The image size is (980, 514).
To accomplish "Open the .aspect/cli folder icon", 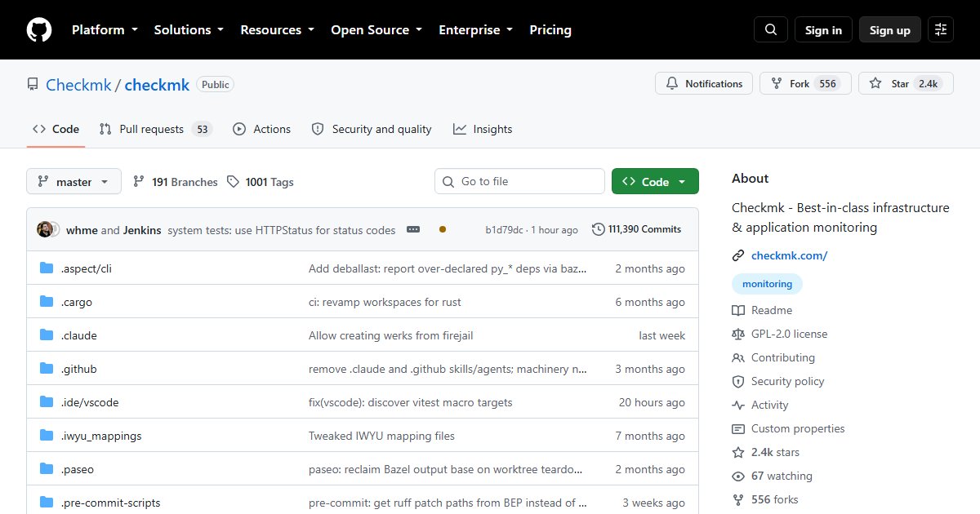I will pos(47,268).
